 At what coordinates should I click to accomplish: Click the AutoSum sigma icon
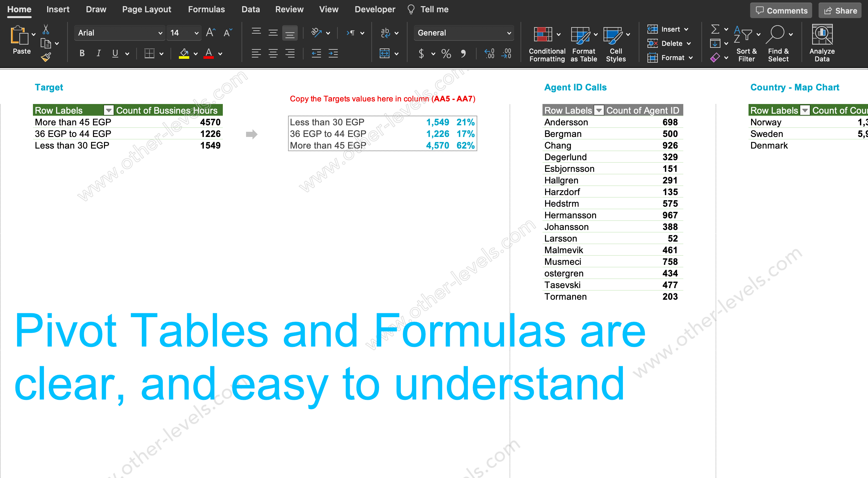click(715, 29)
